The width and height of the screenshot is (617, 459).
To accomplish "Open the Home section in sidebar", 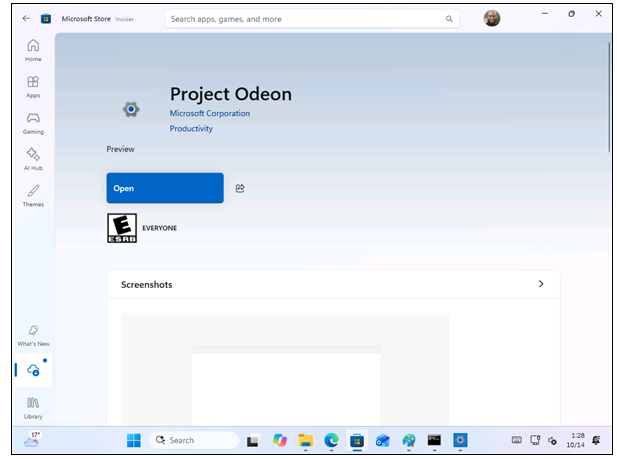I will pyautogui.click(x=33, y=50).
